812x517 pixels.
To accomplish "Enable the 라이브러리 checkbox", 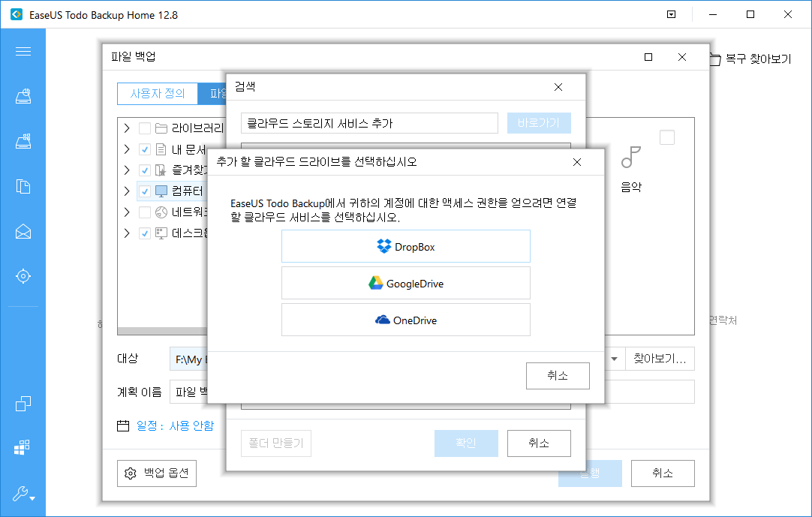I will point(143,128).
